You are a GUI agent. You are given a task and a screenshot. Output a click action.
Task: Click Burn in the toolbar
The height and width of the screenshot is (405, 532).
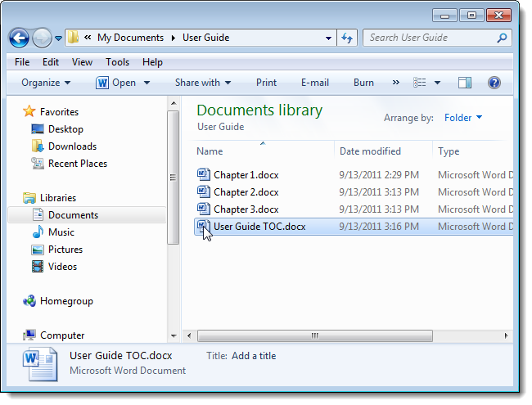pos(363,83)
